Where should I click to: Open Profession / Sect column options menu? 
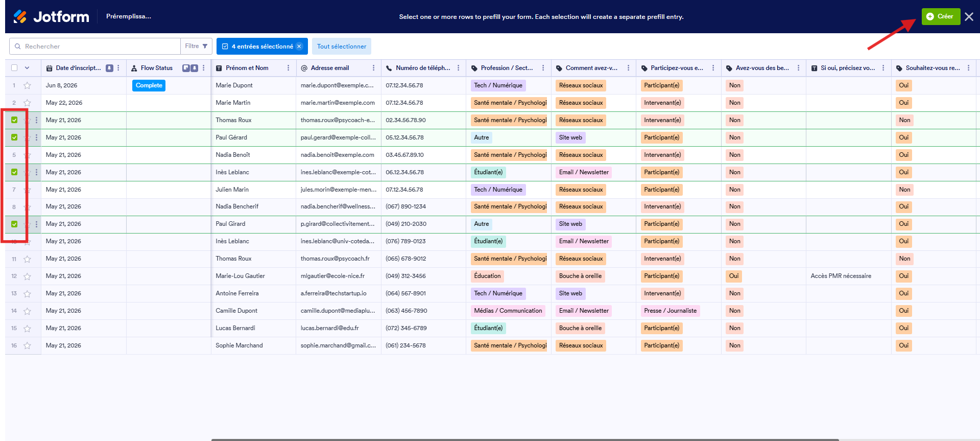[543, 68]
